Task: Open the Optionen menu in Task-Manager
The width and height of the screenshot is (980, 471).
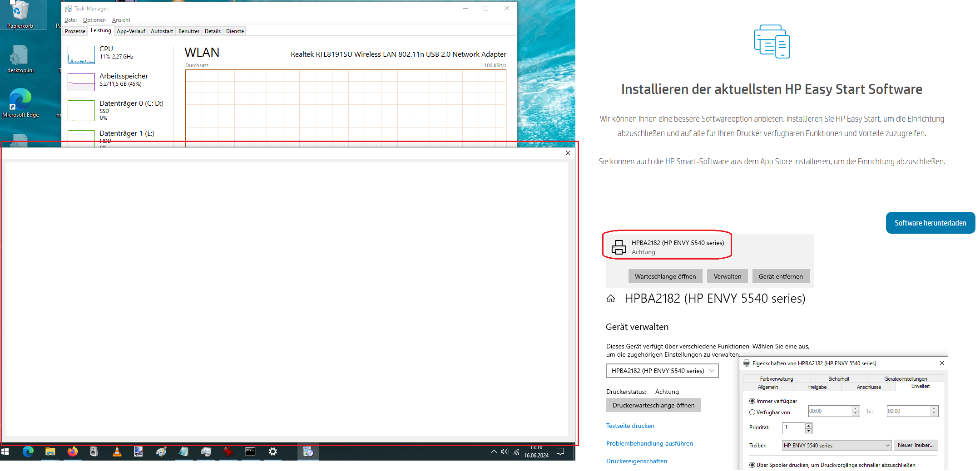Action: click(x=94, y=20)
